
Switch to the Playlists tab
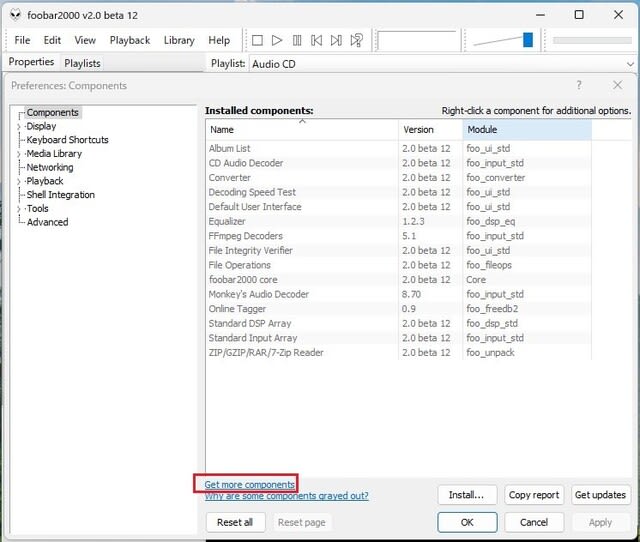click(x=82, y=63)
